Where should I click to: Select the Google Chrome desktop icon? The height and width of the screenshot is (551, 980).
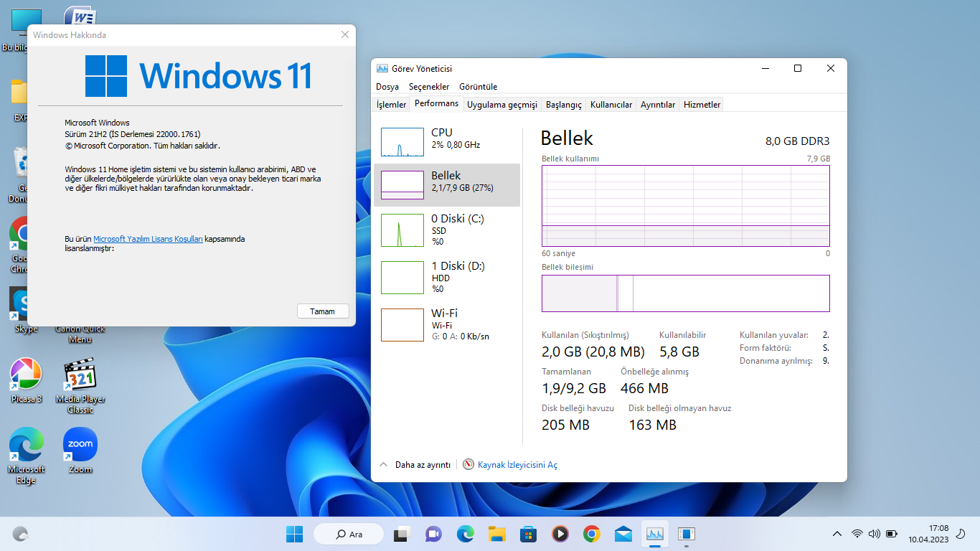(19, 245)
